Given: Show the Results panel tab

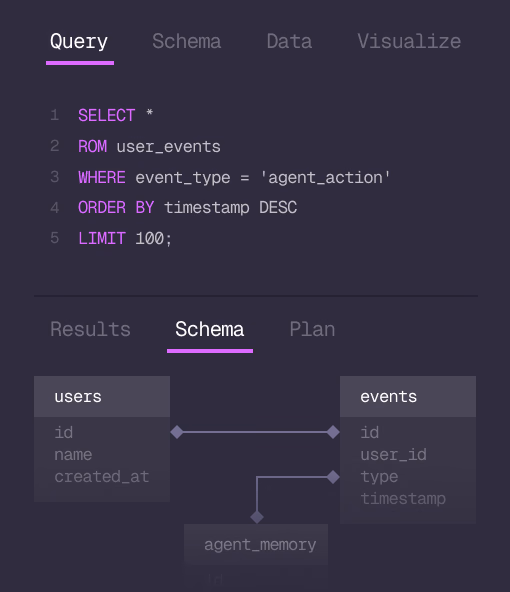Looking at the screenshot, I should [x=90, y=329].
